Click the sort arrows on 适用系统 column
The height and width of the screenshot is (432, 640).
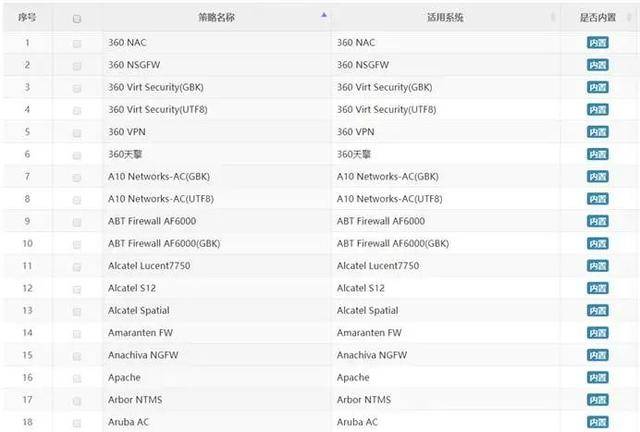point(553,17)
